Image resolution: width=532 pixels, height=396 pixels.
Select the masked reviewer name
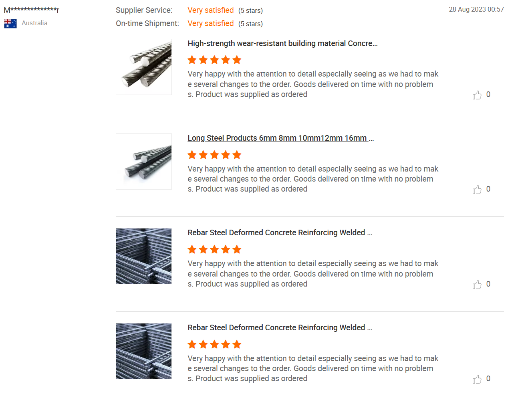[x=32, y=10]
